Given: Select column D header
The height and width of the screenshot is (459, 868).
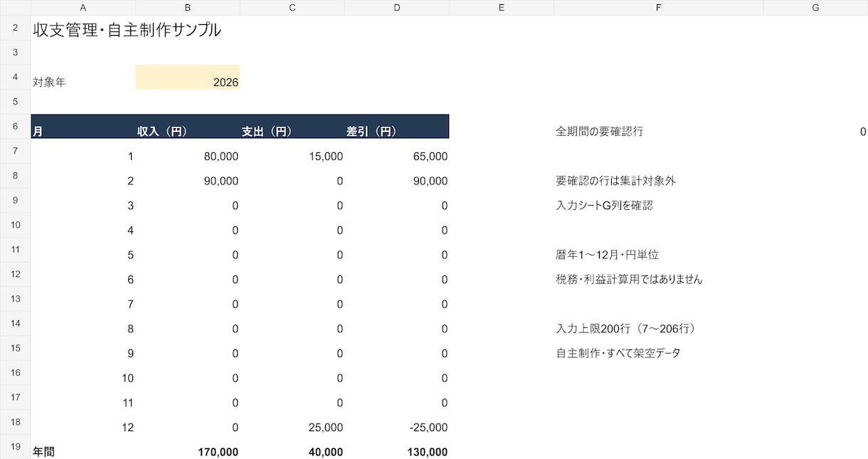Looking at the screenshot, I should coord(397,7).
